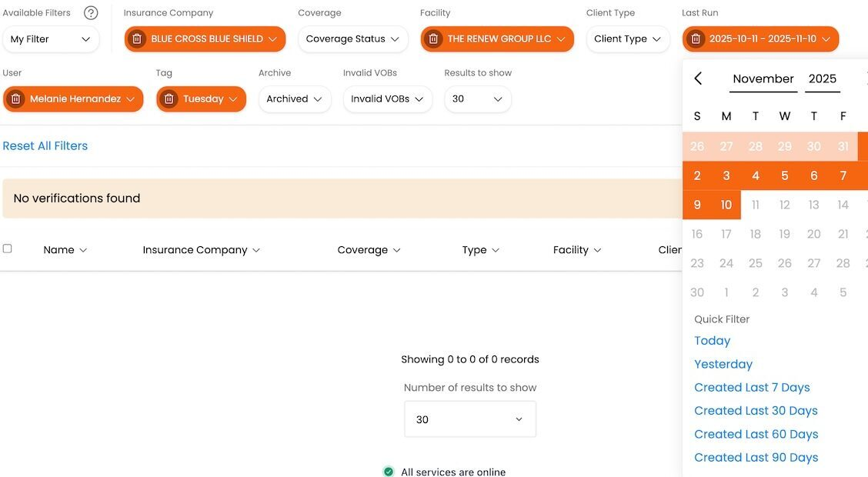This screenshot has width=868, height=477.
Task: Clear The Renew Group LLC filter with trash icon
Action: (x=433, y=39)
